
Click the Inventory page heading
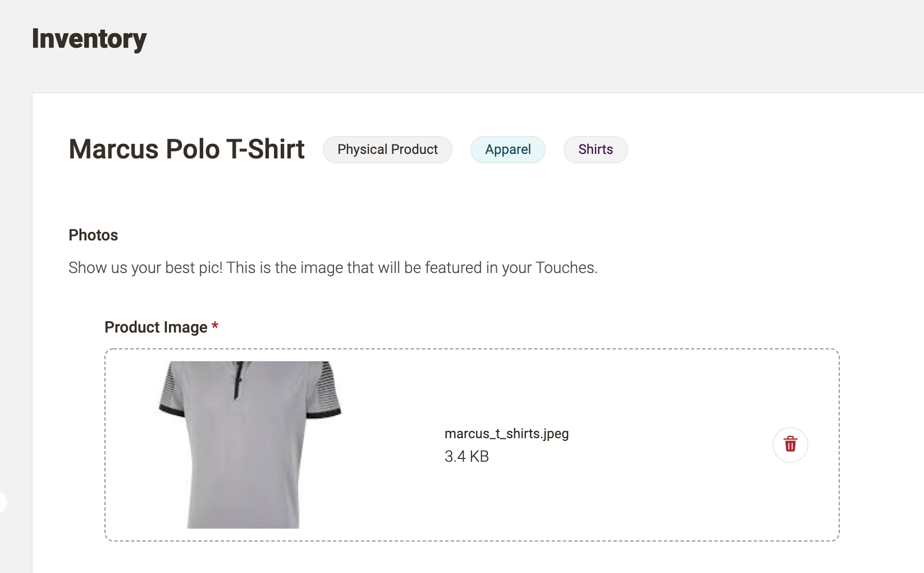[89, 38]
